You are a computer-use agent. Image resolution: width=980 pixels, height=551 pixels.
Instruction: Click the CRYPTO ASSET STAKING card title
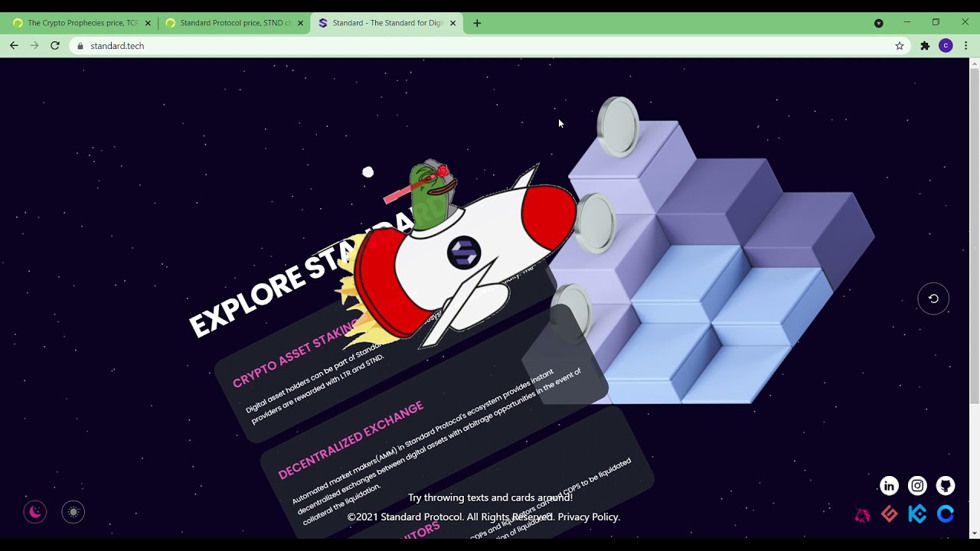click(x=297, y=354)
